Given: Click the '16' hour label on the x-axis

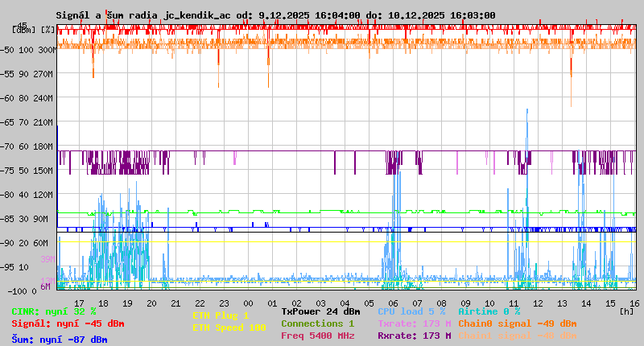Looking at the screenshot, I should [x=634, y=303].
